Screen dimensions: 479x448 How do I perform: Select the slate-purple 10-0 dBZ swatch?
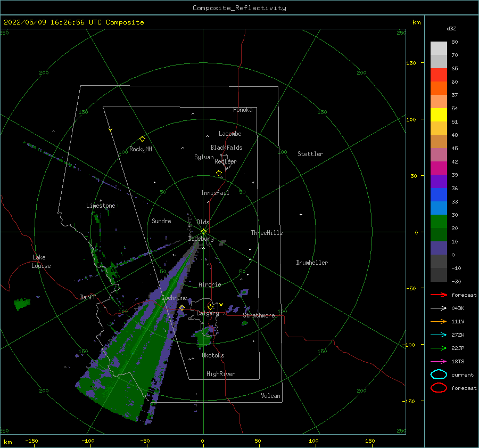pos(439,248)
